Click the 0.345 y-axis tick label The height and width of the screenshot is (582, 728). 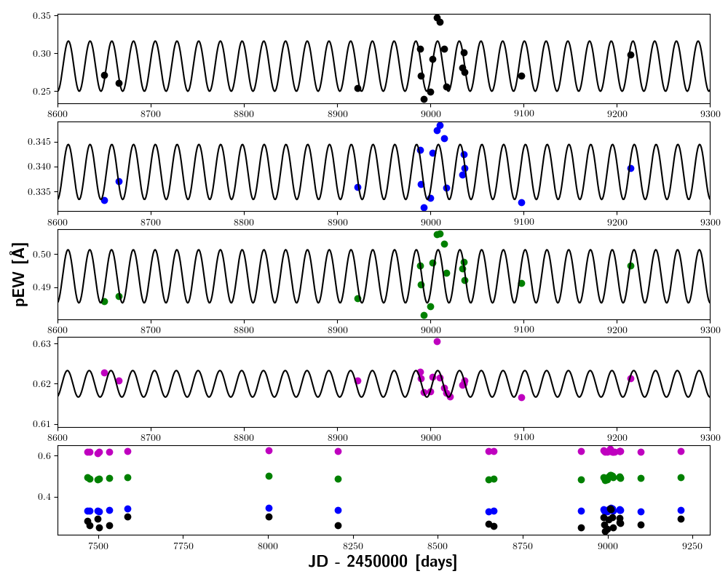tap(39, 142)
